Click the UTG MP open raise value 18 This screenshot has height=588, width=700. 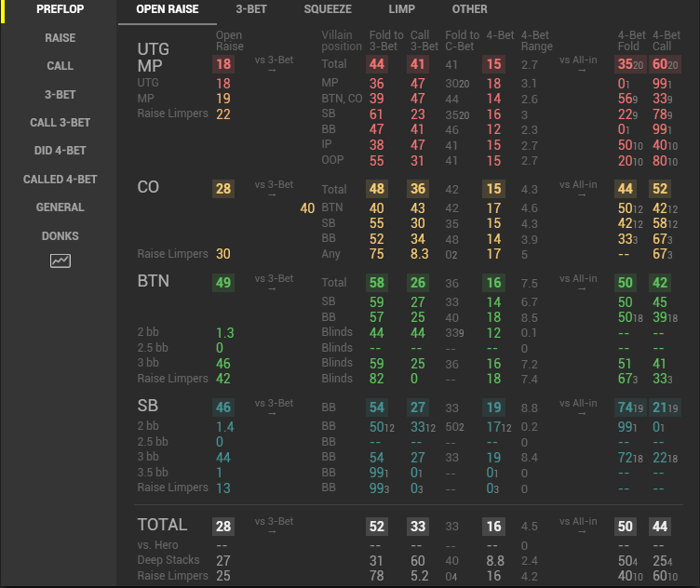click(x=223, y=64)
